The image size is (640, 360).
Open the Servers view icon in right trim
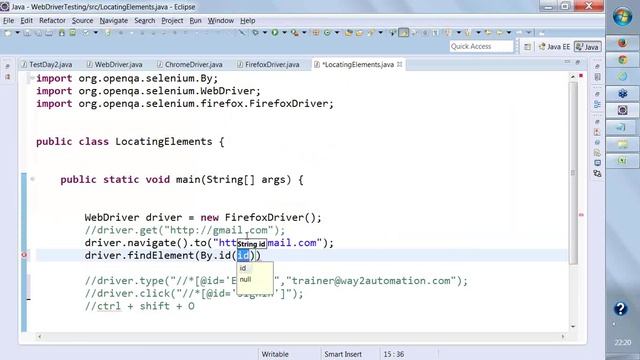click(x=597, y=173)
